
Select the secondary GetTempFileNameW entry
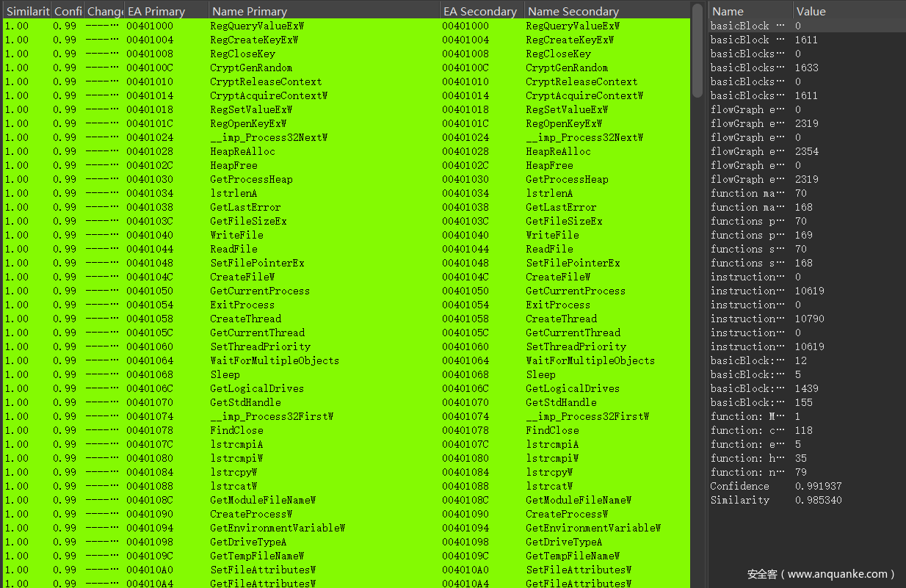click(x=573, y=556)
